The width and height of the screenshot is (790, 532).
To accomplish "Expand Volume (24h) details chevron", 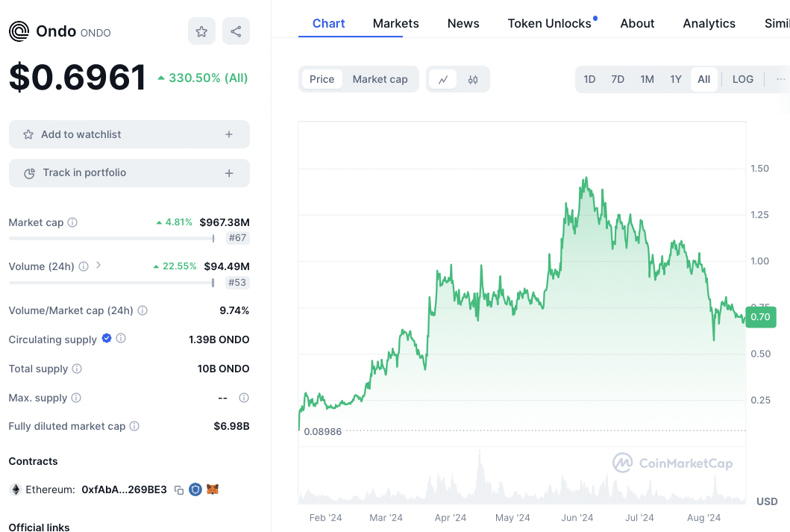I will point(98,265).
